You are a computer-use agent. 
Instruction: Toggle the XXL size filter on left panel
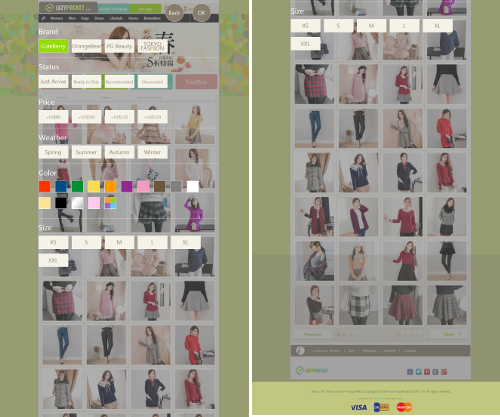tap(53, 260)
